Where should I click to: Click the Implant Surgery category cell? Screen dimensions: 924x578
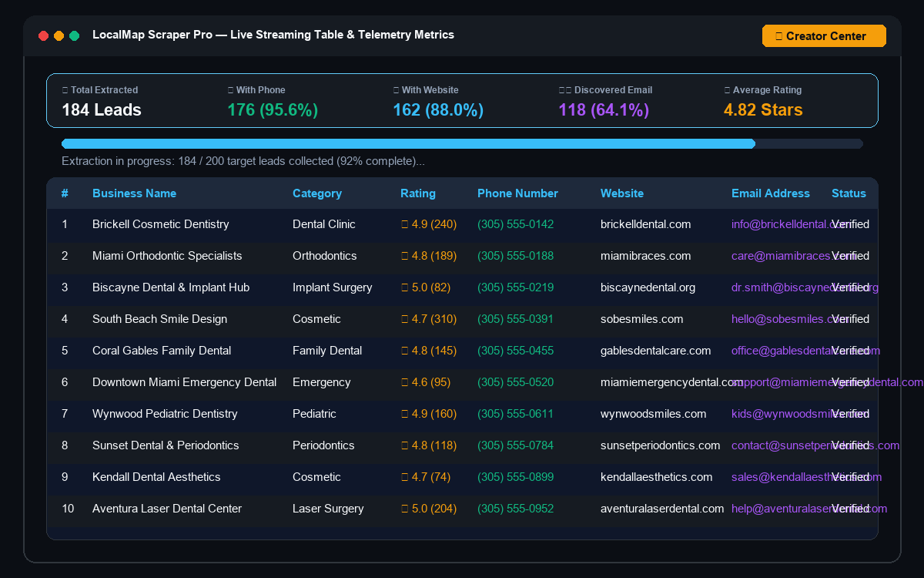tap(333, 287)
